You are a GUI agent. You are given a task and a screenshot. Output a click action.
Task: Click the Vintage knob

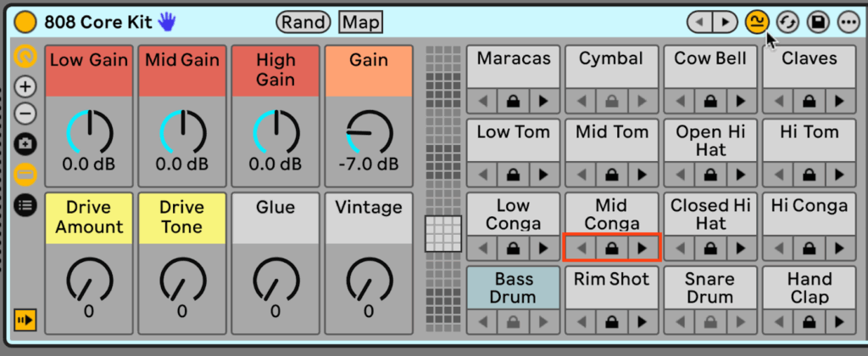click(x=370, y=281)
